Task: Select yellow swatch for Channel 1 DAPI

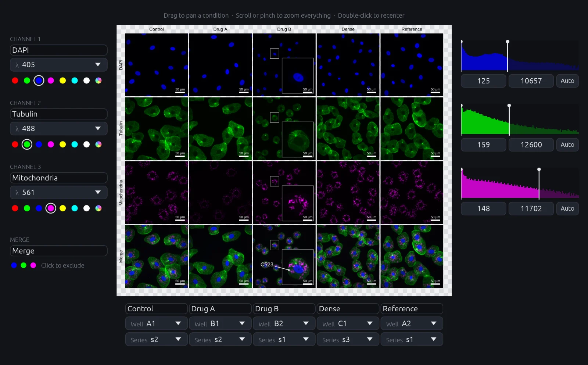Action: 63,80
